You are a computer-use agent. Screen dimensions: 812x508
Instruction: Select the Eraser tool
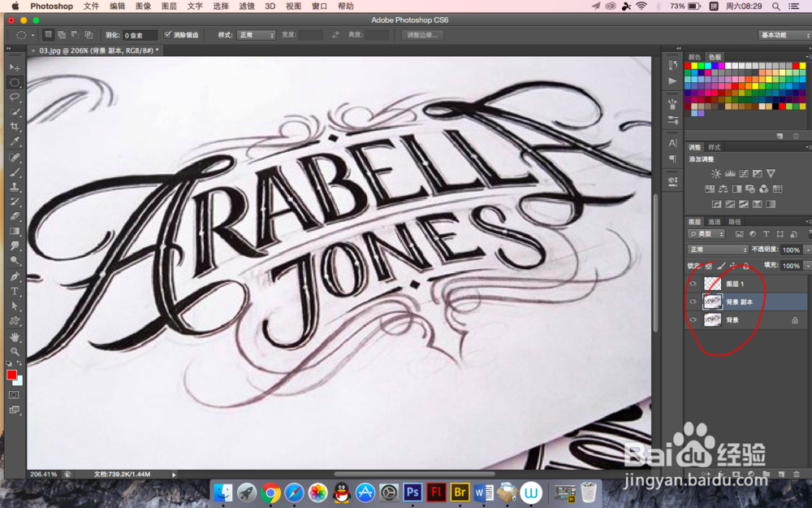coord(15,216)
